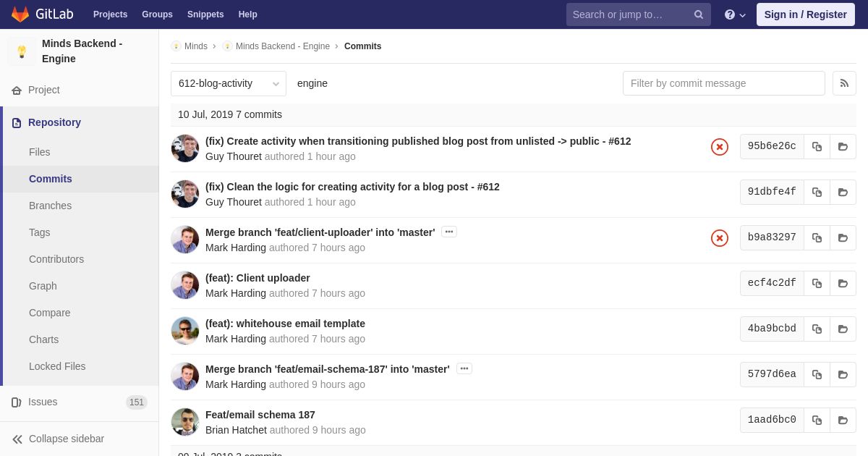Screen dimensions: 868x456
Task: Open the Projects menu
Action: pos(110,14)
